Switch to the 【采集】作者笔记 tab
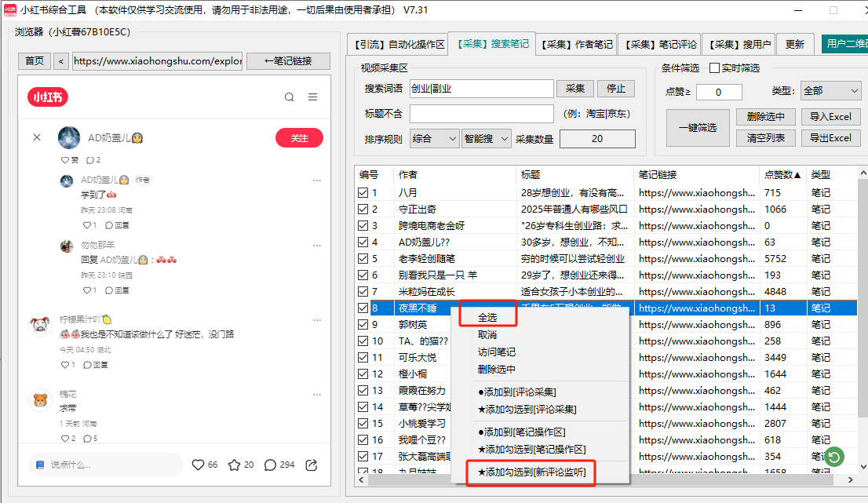This screenshot has width=868, height=503. coord(577,45)
